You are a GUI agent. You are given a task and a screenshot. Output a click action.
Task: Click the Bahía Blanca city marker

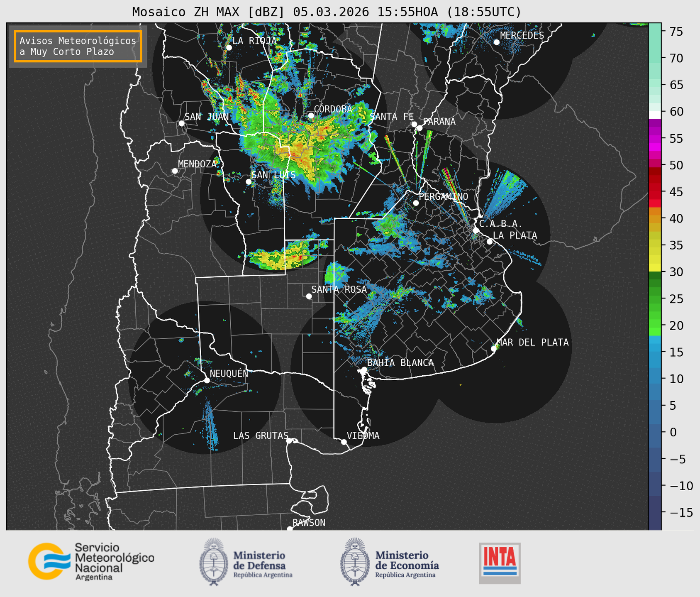coord(364,369)
